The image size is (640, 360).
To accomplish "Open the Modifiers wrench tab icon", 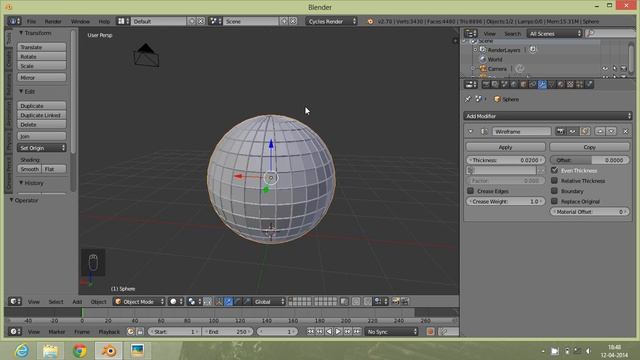I will coord(542,84).
